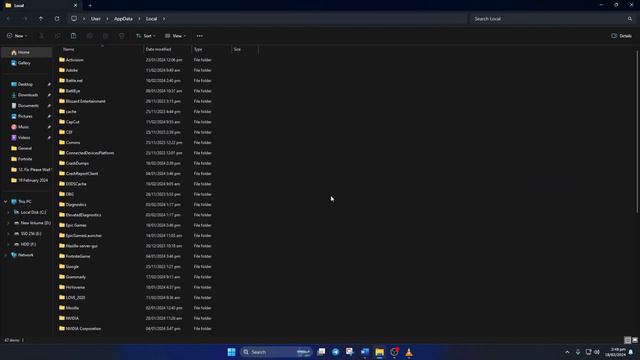Go up one directory level arrow
The height and width of the screenshot is (360, 640).
(x=41, y=19)
